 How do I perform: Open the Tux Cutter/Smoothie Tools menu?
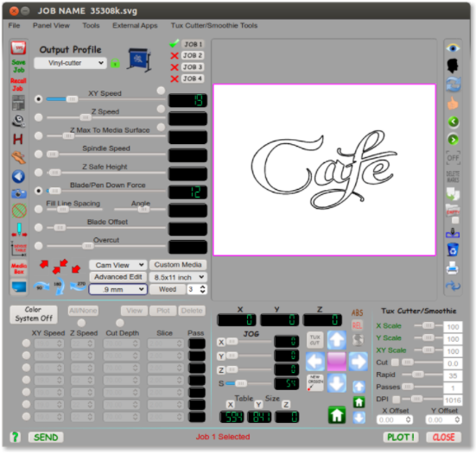point(214,26)
